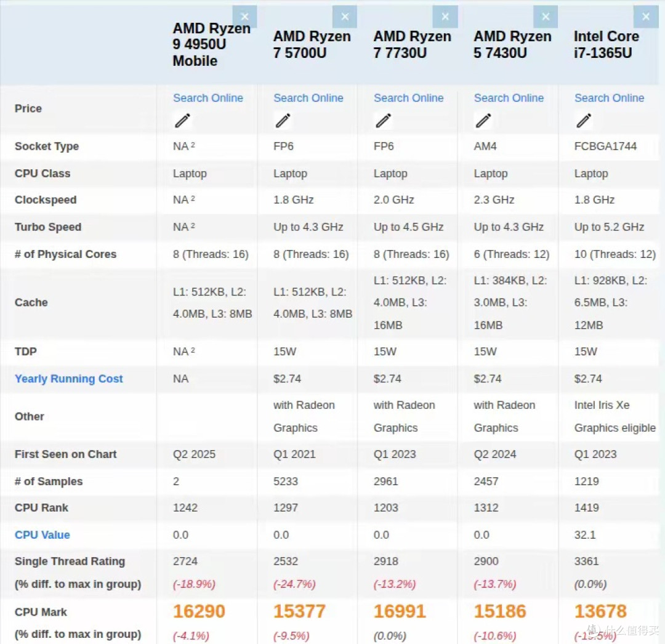Remove Intel Core i7-1365U from comparison

(x=646, y=17)
